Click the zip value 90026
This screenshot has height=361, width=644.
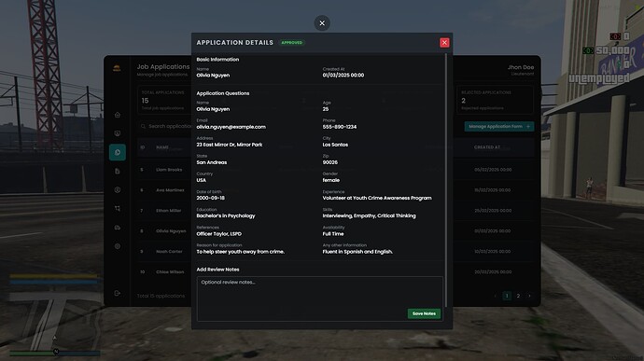[x=329, y=162]
